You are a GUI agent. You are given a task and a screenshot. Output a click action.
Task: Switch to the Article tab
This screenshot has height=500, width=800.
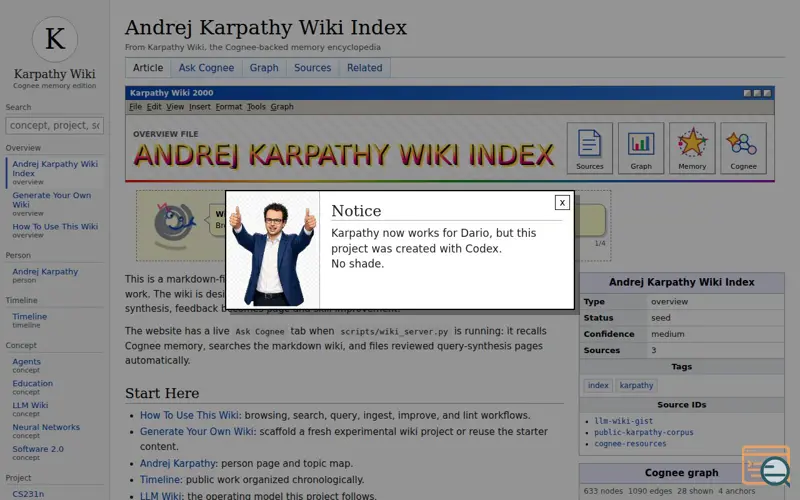coord(148,68)
